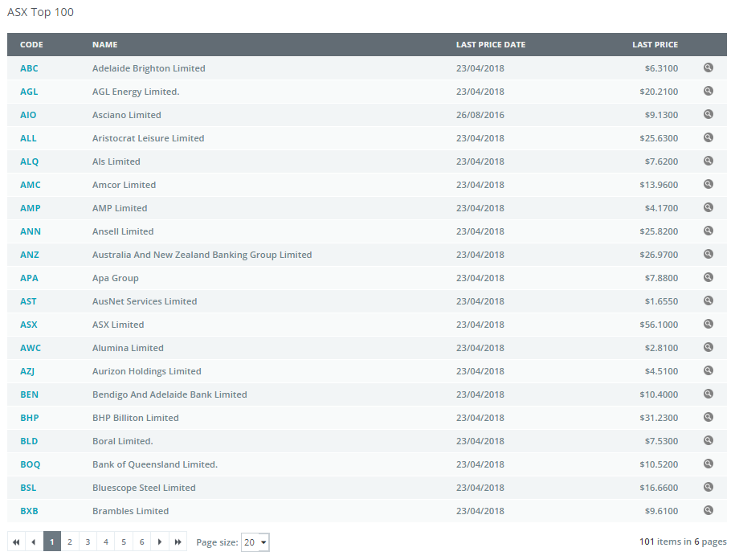The width and height of the screenshot is (735, 560).
Task: Jump to the last page using the pager icon
Action: pos(178,542)
